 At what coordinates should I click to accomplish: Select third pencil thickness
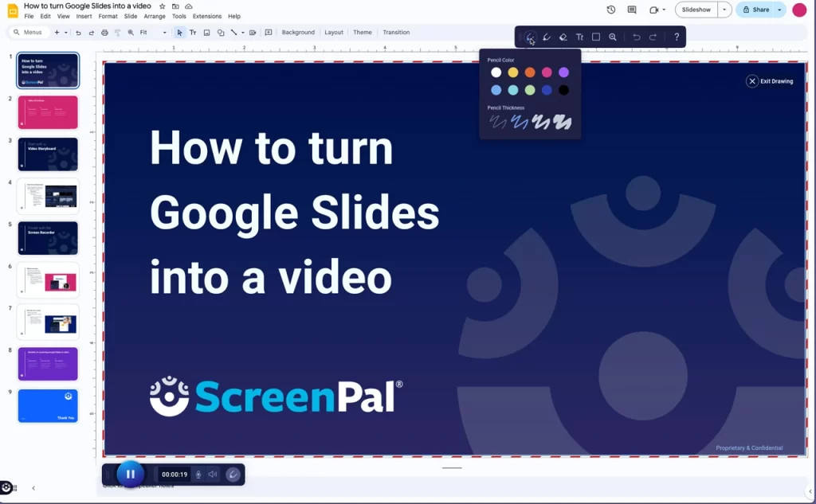(x=541, y=122)
